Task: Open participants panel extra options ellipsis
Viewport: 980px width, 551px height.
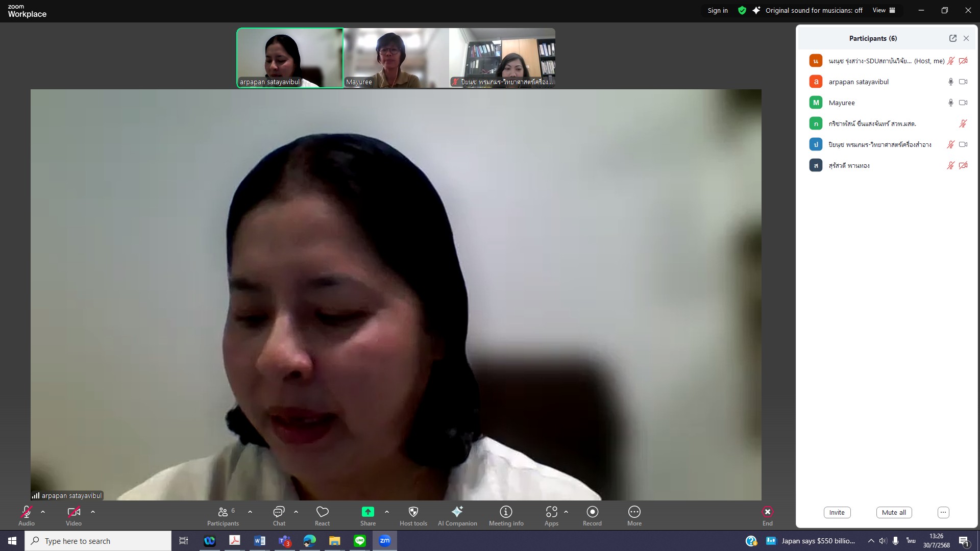Action: 943,512
